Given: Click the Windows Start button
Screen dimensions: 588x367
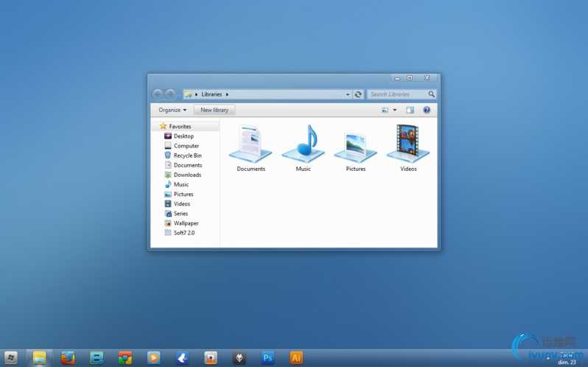Looking at the screenshot, I should [11, 358].
